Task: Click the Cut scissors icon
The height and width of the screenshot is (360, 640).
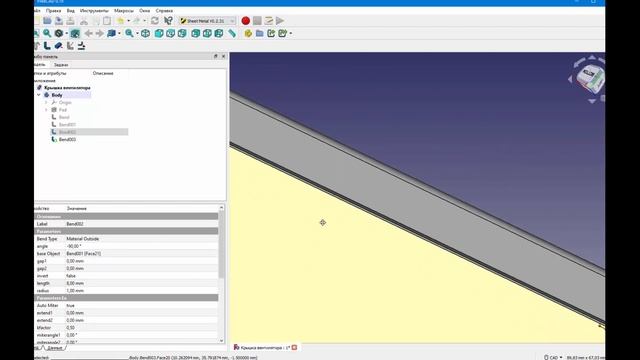Action: (x=84, y=21)
